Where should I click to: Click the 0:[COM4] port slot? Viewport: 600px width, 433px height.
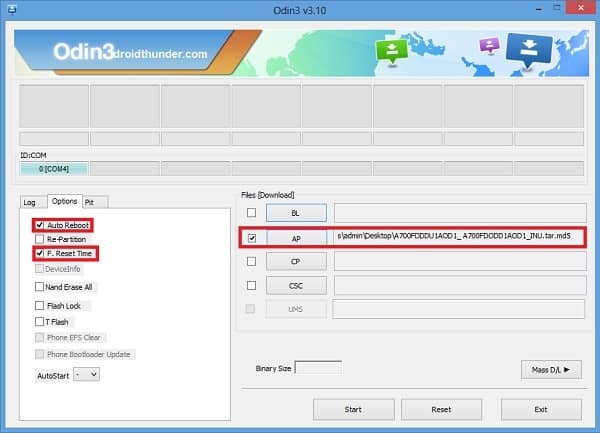coord(54,169)
